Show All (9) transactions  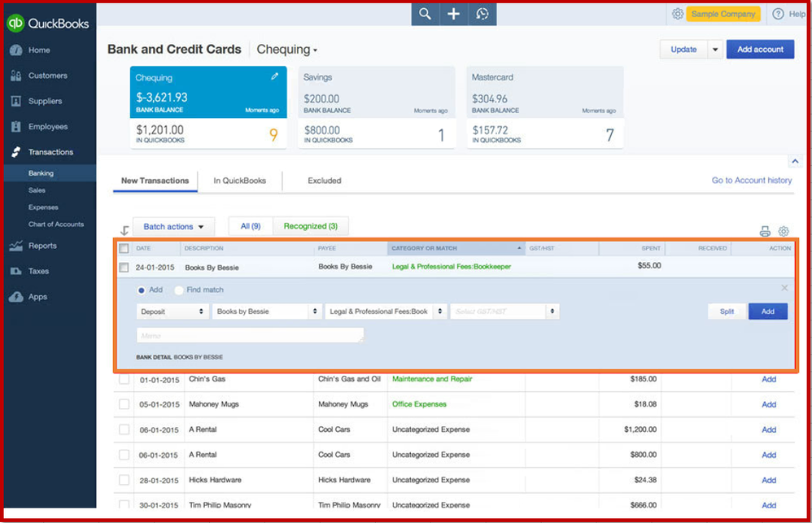coord(251,226)
